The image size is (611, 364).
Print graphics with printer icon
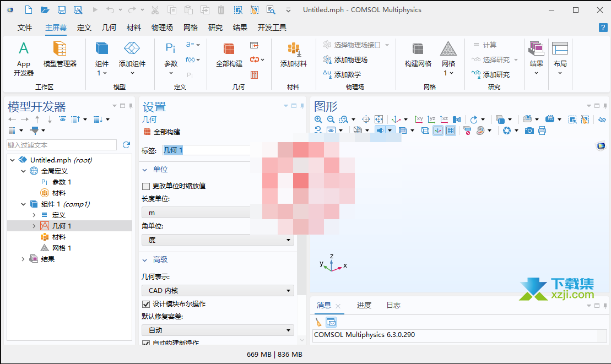(542, 131)
